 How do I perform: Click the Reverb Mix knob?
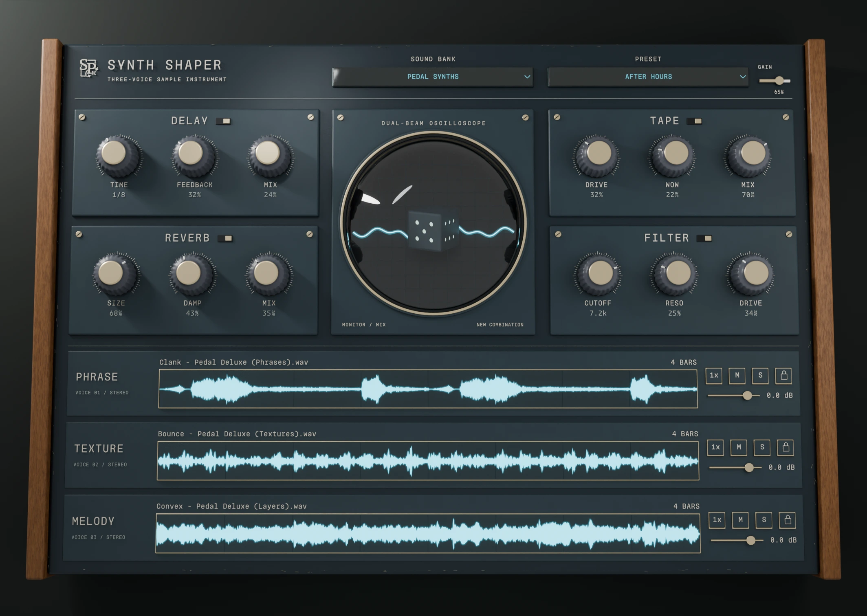(x=268, y=275)
